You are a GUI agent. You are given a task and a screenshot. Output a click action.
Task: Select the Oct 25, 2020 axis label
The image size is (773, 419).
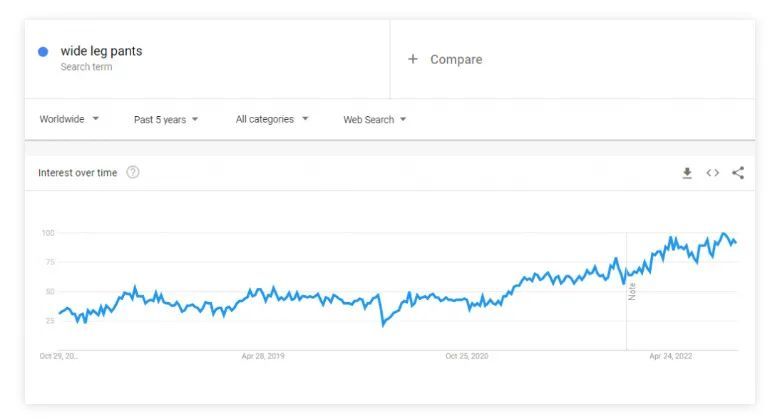click(x=467, y=356)
